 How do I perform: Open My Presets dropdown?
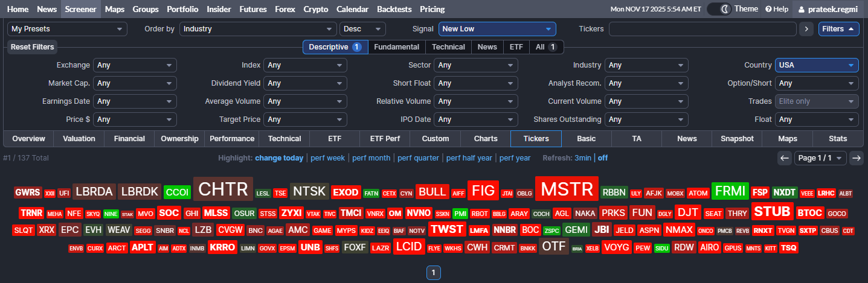67,29
